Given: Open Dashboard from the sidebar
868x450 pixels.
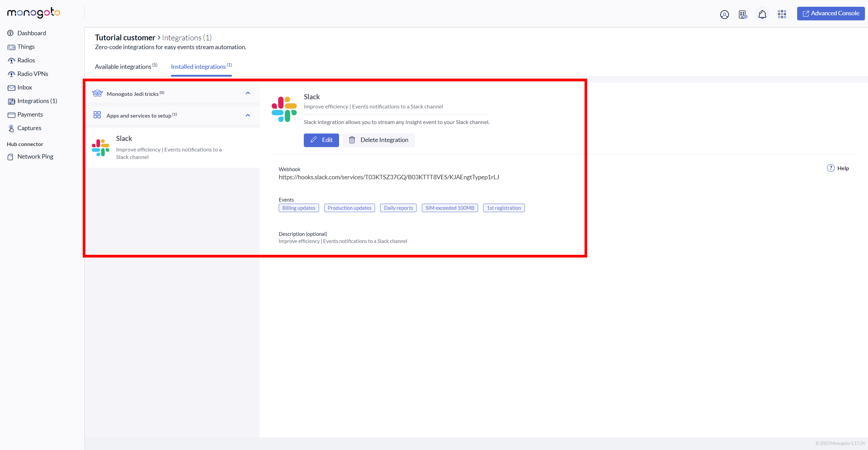Looking at the screenshot, I should tap(32, 33).
